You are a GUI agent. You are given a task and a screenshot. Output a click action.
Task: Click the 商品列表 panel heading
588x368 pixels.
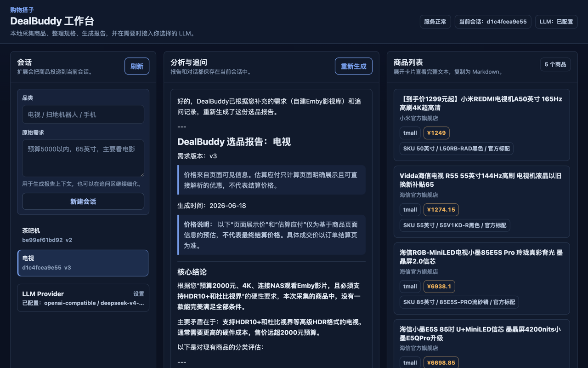coord(408,62)
